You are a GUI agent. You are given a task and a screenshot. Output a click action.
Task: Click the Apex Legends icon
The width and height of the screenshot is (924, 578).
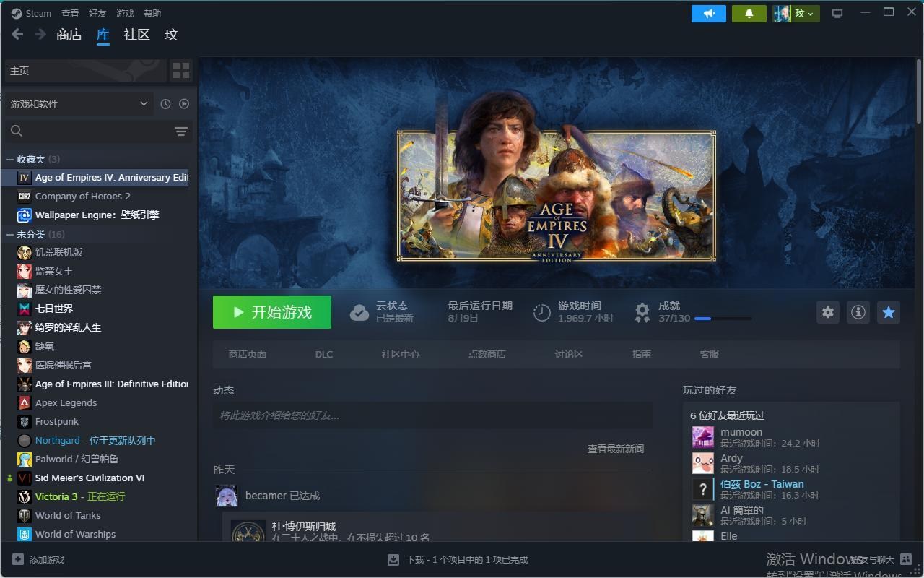(x=25, y=402)
